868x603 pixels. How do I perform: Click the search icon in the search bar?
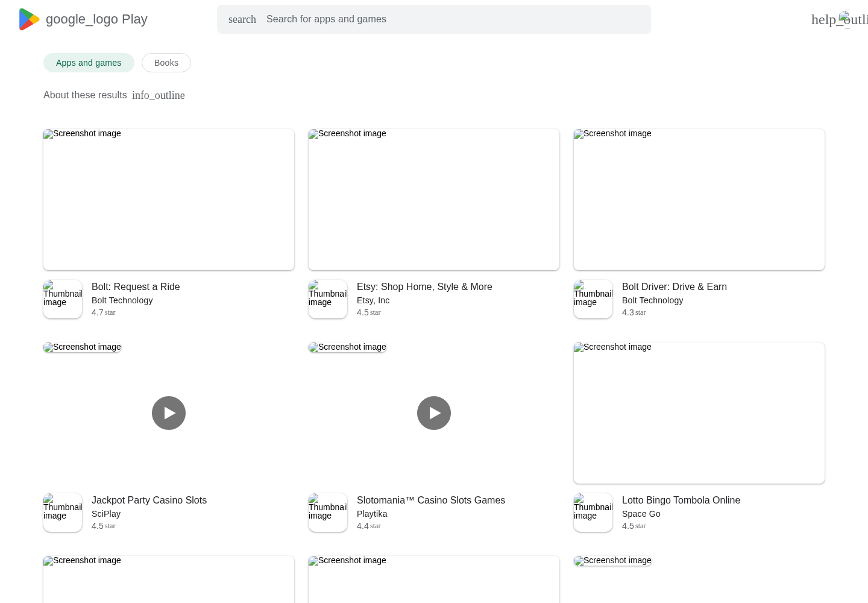pyautogui.click(x=242, y=19)
